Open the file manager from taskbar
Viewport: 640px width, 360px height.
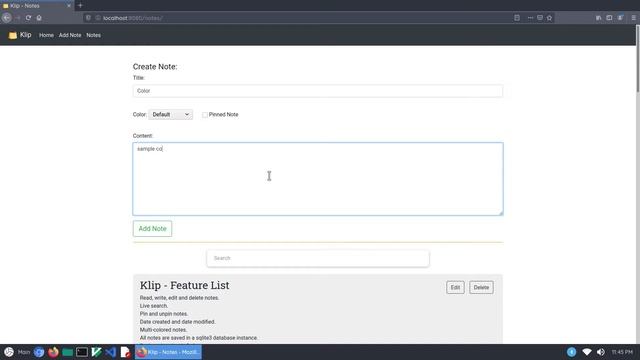pyautogui.click(x=67, y=352)
